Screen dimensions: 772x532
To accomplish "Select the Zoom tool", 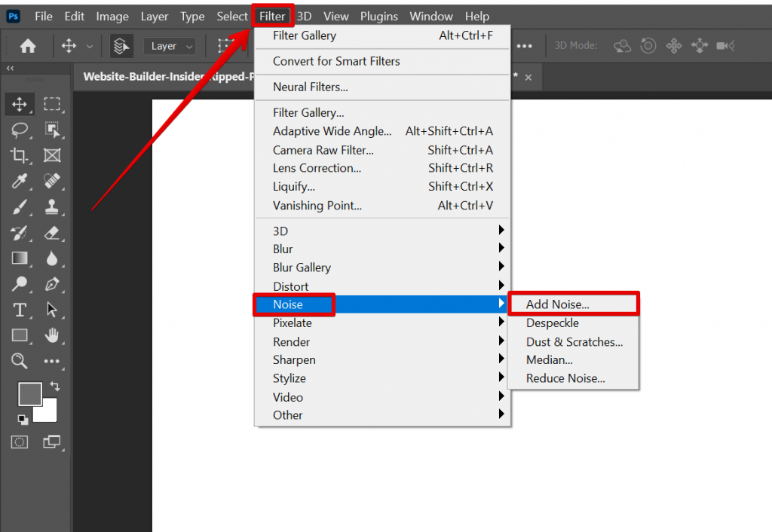I will click(19, 361).
